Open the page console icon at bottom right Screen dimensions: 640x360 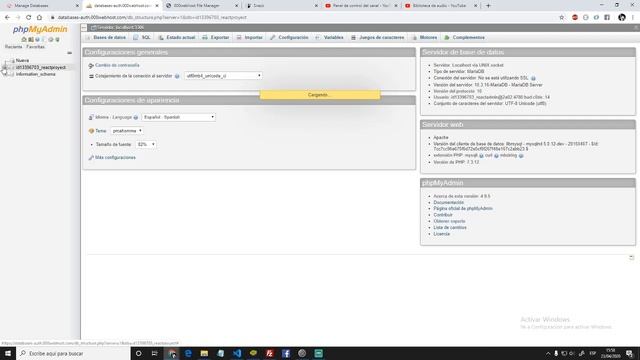point(631,257)
